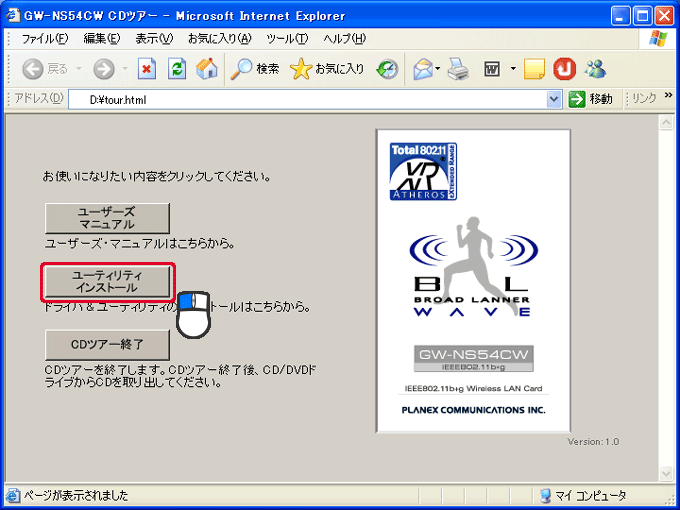The image size is (680, 510).
Task: Click the Links (リンク) toolbar label
Action: 644,98
